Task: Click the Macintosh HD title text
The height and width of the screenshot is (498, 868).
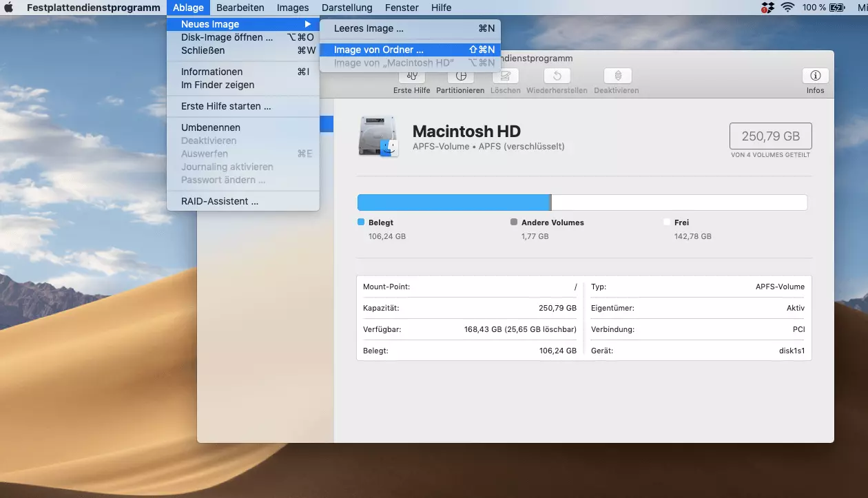Action: 466,131
